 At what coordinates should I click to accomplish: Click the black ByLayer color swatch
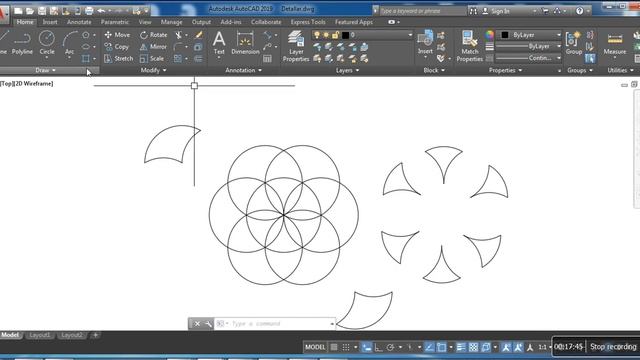click(x=505, y=35)
